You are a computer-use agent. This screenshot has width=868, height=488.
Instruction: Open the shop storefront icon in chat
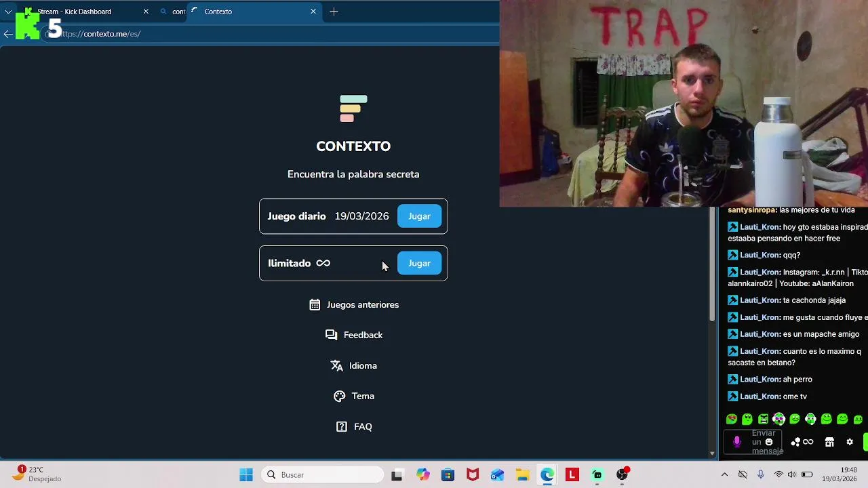(x=829, y=442)
